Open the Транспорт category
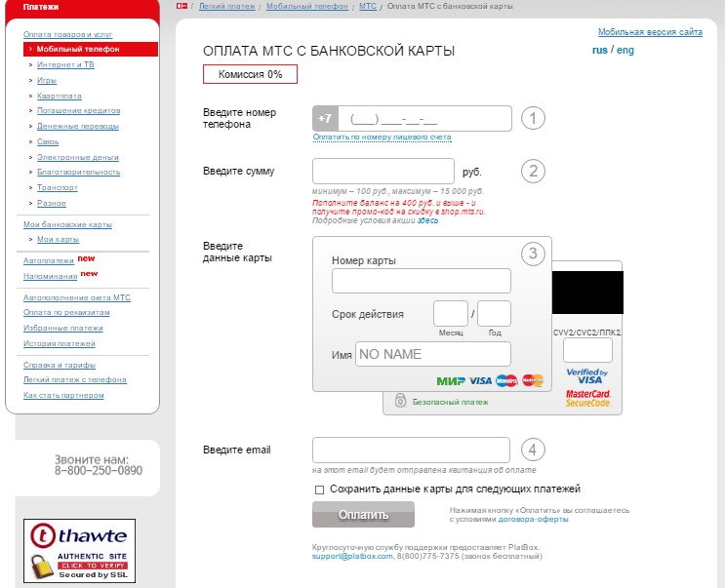 (x=58, y=187)
